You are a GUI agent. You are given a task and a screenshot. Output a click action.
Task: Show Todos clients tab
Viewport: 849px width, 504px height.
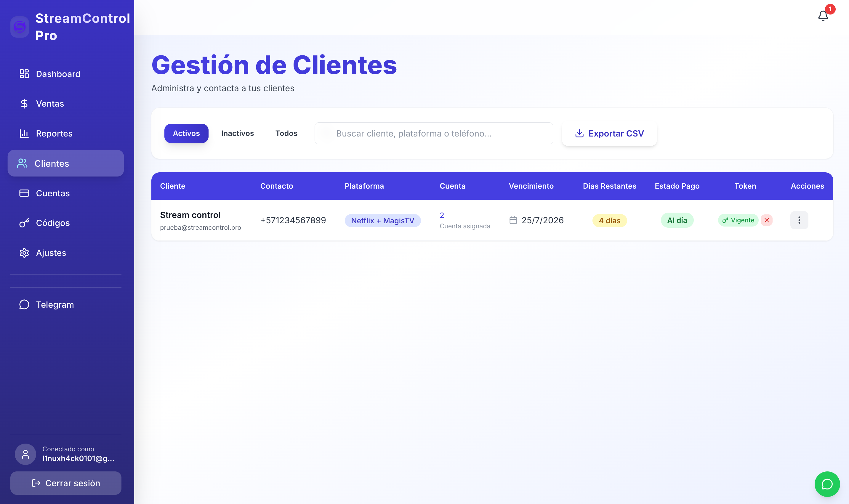(x=286, y=134)
